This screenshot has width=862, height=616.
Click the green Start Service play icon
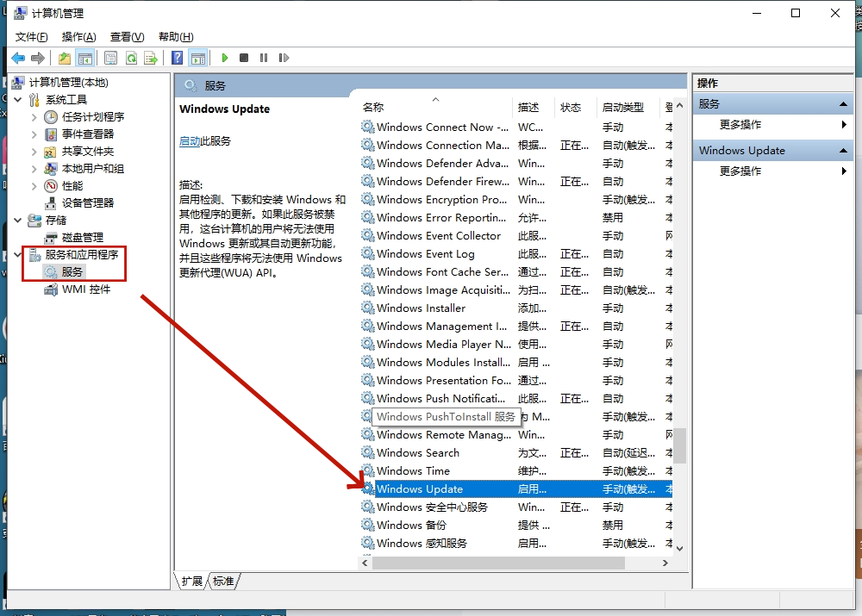click(224, 58)
